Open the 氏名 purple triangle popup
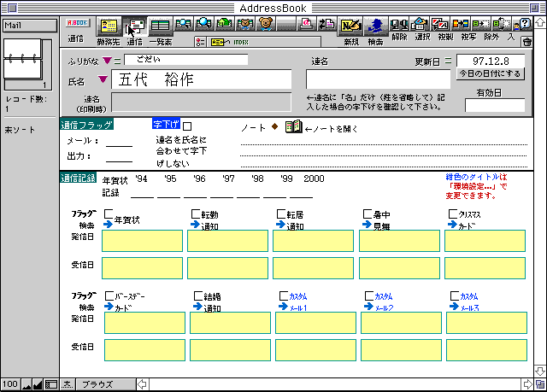 103,79
